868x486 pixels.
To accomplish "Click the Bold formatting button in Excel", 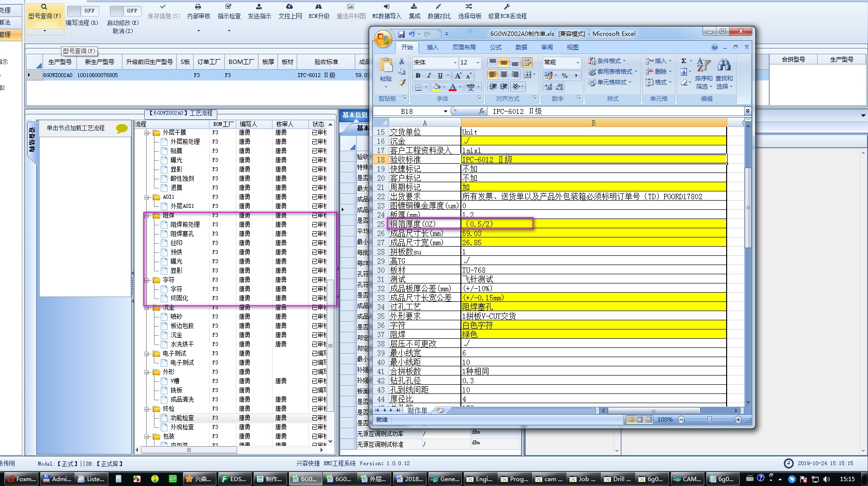I will click(x=418, y=76).
